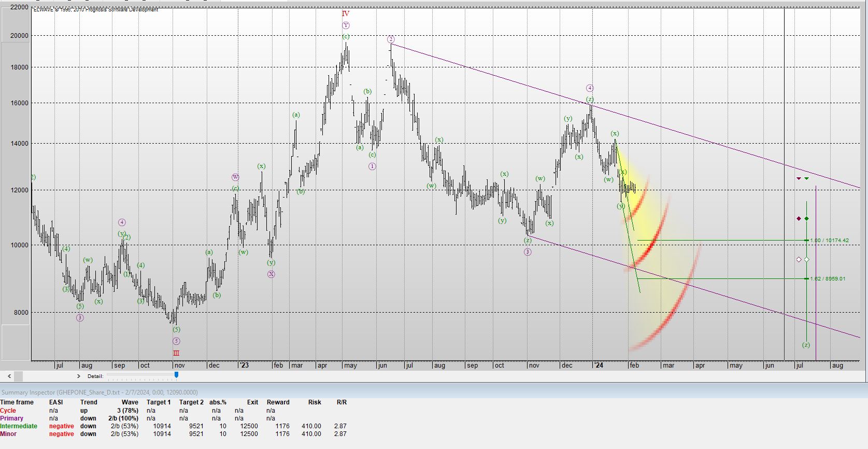The height and width of the screenshot is (449, 868).
Task: Click the 2/b (100%) wave value
Action: click(x=123, y=418)
